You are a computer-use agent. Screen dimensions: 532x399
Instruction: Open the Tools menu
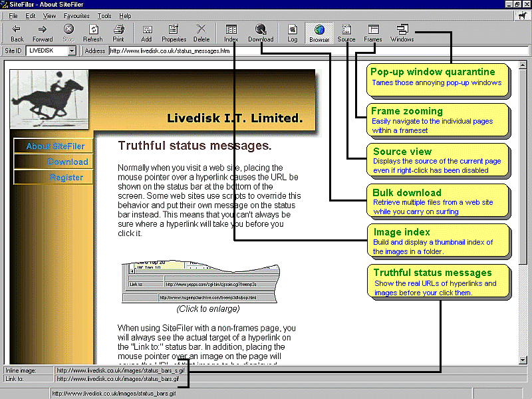click(x=104, y=15)
